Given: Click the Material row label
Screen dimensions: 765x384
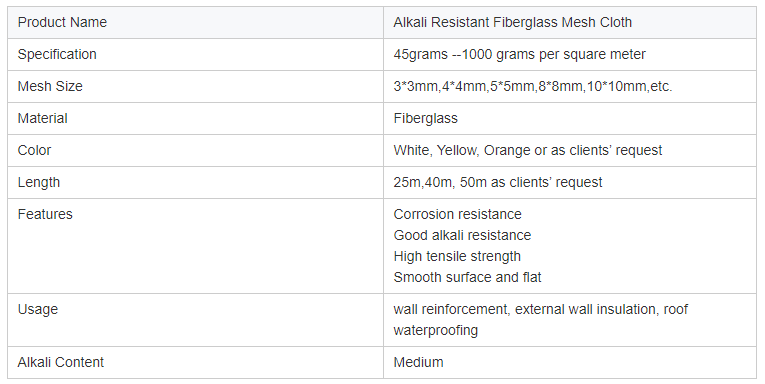Looking at the screenshot, I should click(x=42, y=119).
